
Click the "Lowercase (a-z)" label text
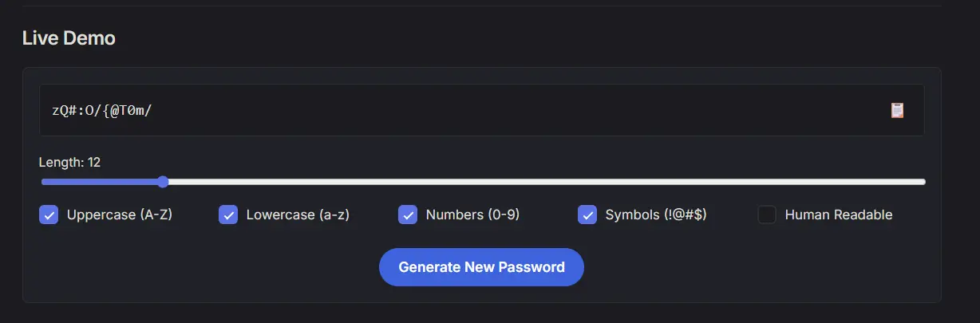point(298,215)
